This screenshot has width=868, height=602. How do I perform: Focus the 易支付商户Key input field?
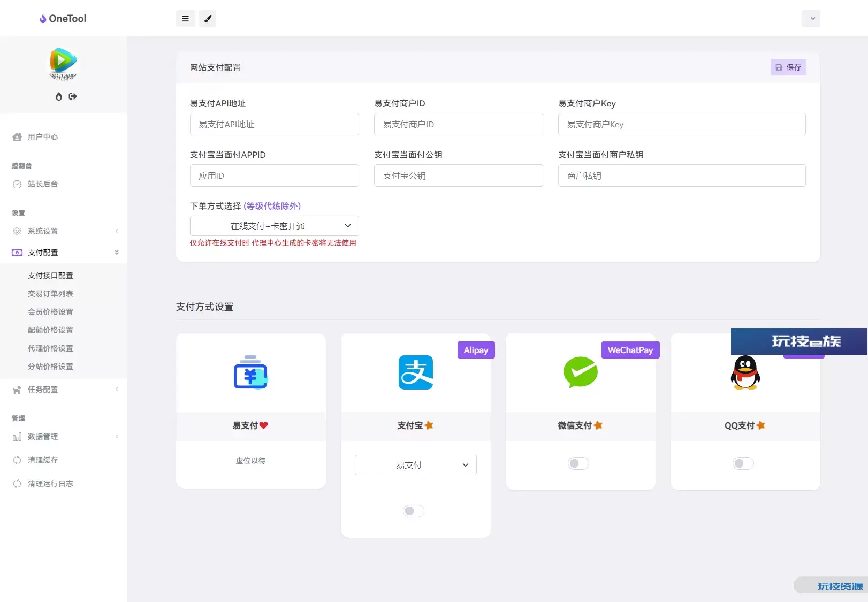[x=682, y=124]
